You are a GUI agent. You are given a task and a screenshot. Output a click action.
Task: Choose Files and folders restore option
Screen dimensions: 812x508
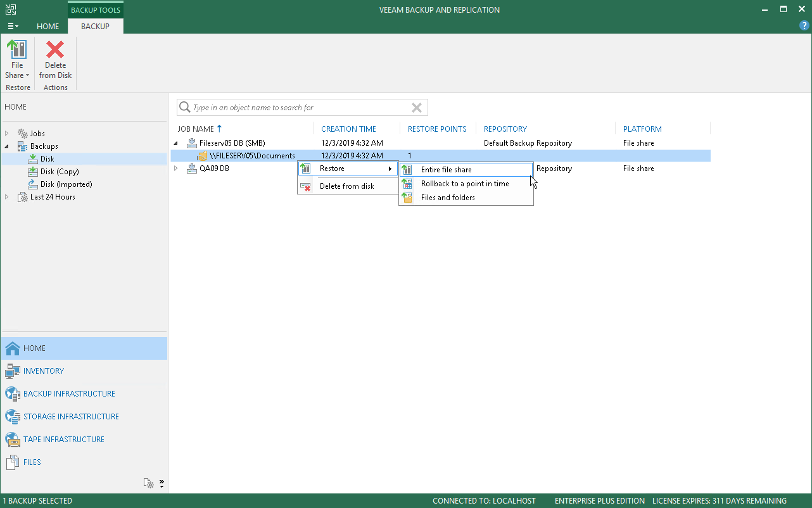pos(466,198)
